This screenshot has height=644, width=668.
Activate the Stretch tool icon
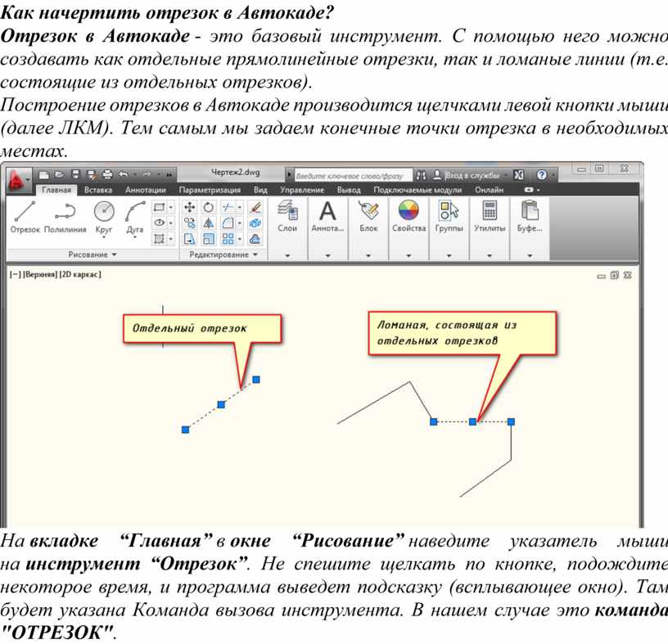pyautogui.click(x=189, y=239)
